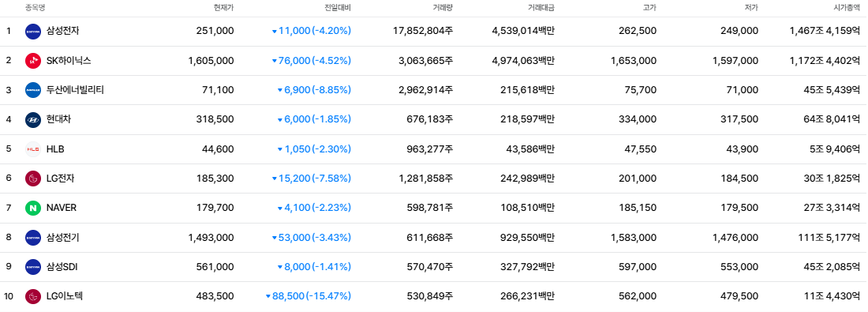Select NAVER change -2.23% cell
This screenshot has width=868, height=312.
pos(314,208)
